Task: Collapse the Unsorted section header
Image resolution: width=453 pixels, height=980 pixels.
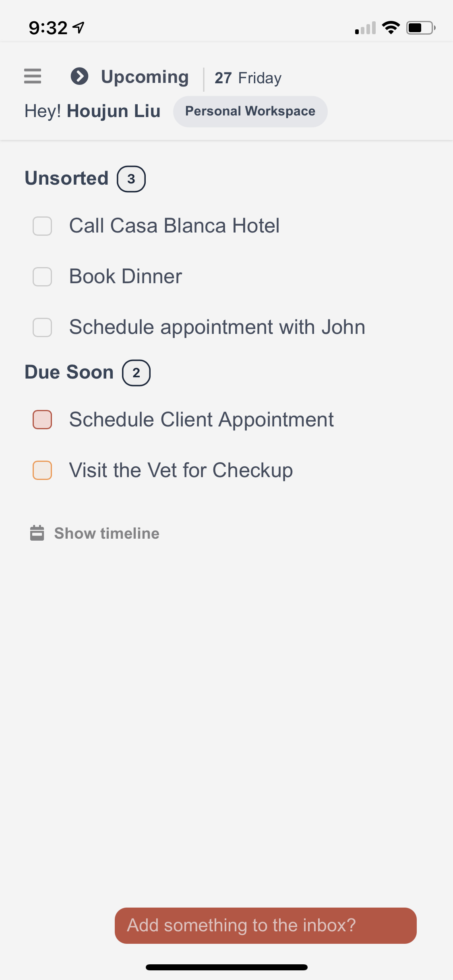Action: 67,178
